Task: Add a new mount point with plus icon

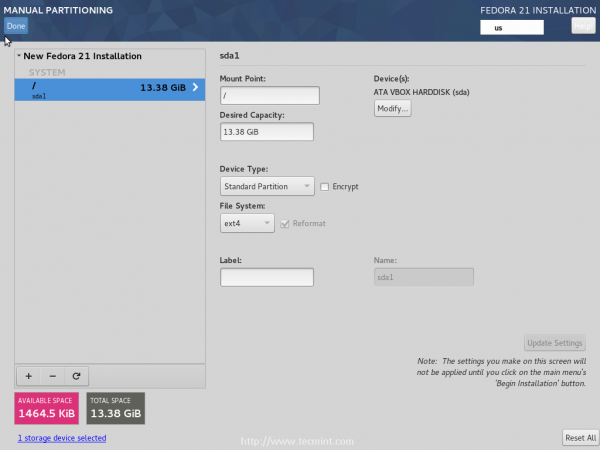Action: pyautogui.click(x=29, y=376)
